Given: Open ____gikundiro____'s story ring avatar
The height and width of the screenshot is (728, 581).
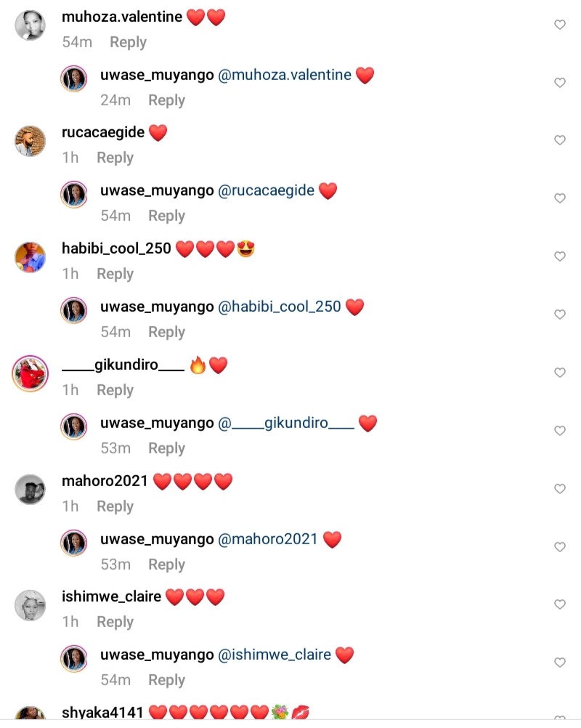Looking at the screenshot, I should pos(31,373).
